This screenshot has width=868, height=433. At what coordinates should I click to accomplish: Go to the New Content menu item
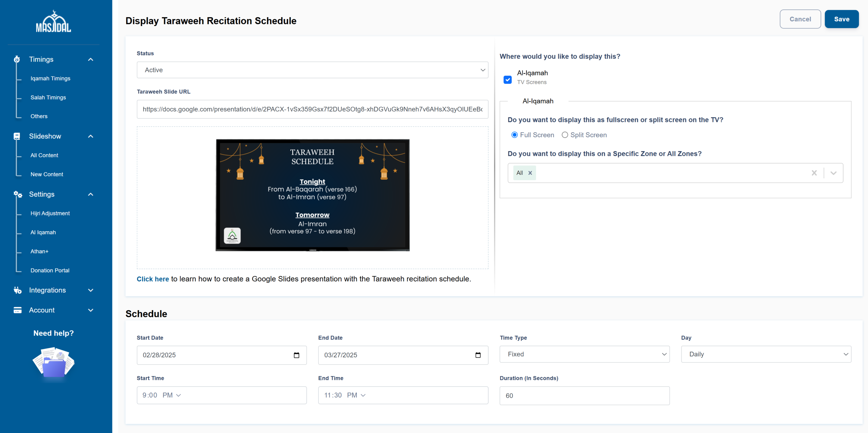(46, 174)
